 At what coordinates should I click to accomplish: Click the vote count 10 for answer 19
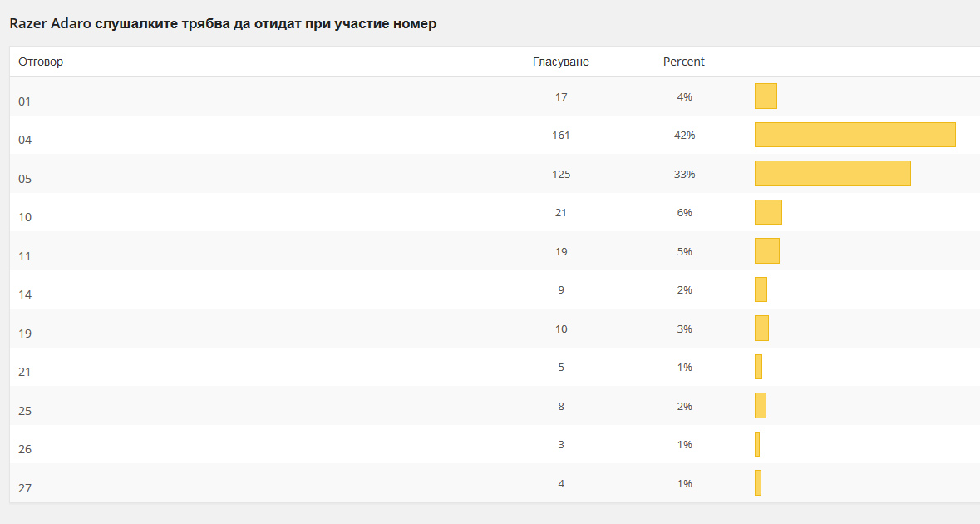[561, 329]
